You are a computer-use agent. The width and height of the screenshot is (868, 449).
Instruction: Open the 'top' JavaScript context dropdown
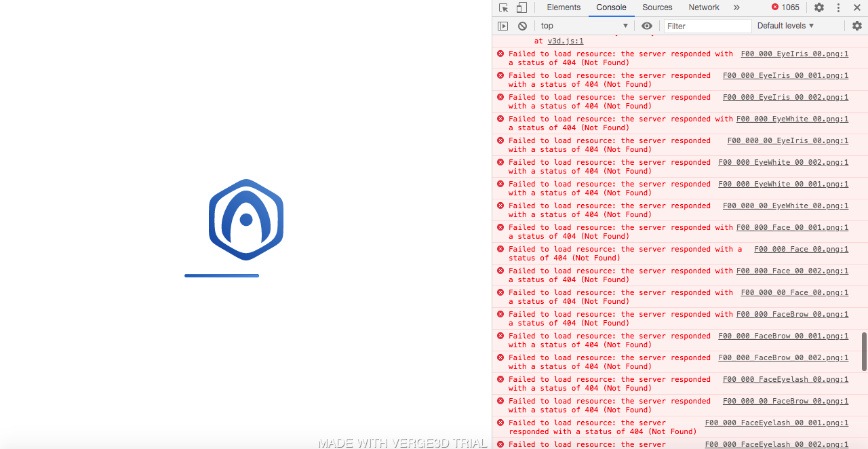pos(585,26)
